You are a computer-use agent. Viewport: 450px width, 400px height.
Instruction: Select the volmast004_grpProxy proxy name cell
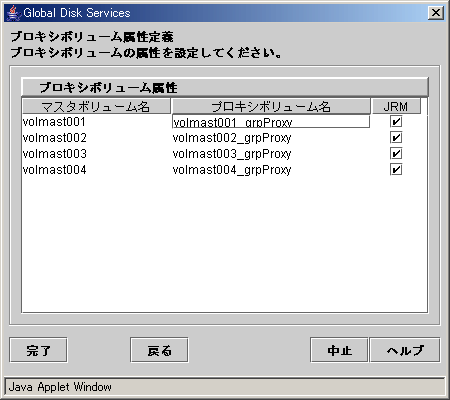click(271, 170)
